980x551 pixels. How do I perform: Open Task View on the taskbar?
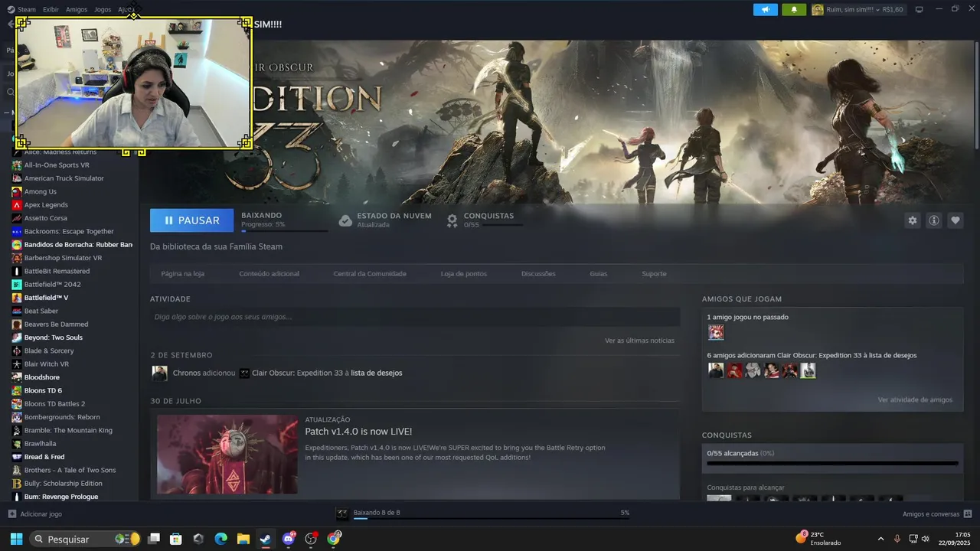tap(153, 539)
